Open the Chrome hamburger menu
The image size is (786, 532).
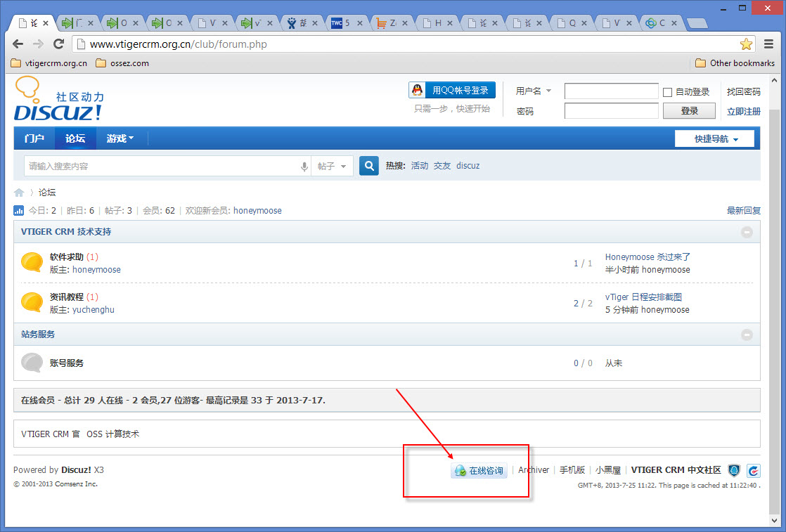(768, 44)
